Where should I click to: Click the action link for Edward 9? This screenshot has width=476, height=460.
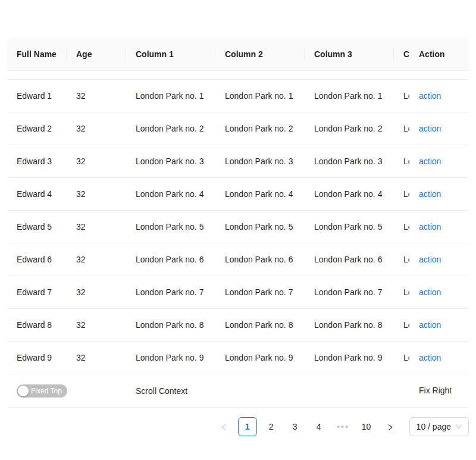tap(430, 358)
